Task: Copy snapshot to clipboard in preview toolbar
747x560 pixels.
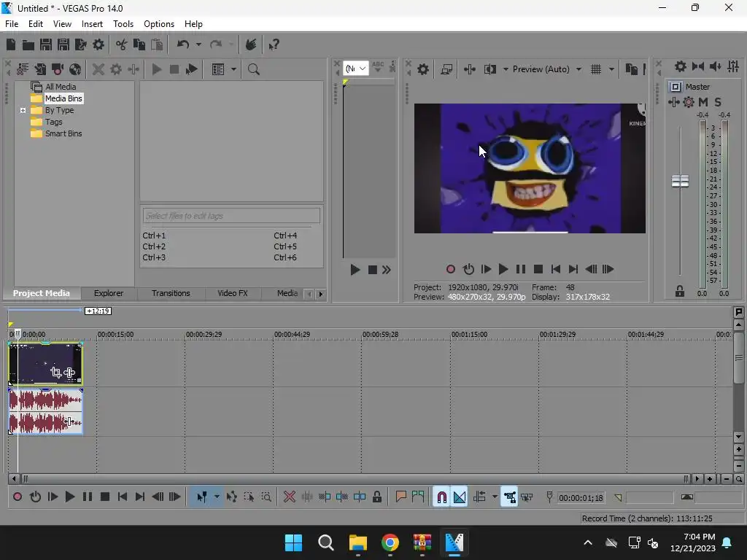Action: [631, 69]
